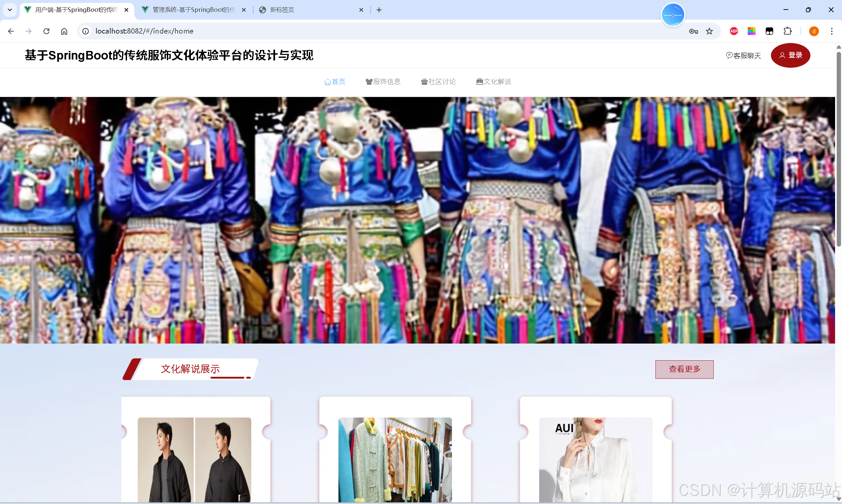The height and width of the screenshot is (504, 842).
Task: Open the AdBlock Plus extension icon
Action: pyautogui.click(x=734, y=31)
